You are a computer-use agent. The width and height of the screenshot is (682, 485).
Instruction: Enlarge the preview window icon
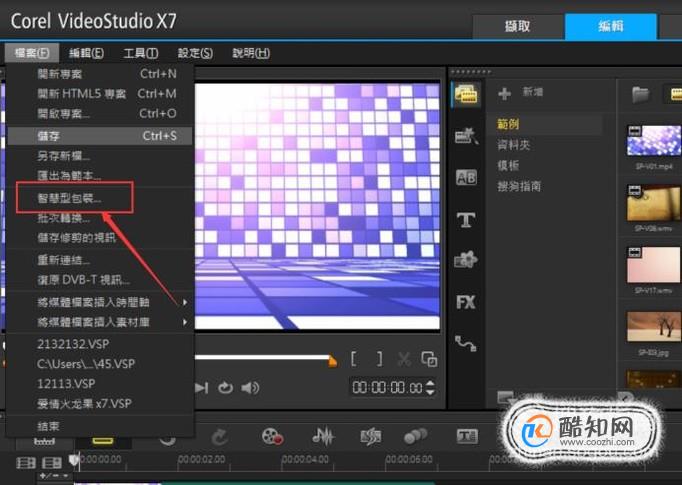coord(429,359)
